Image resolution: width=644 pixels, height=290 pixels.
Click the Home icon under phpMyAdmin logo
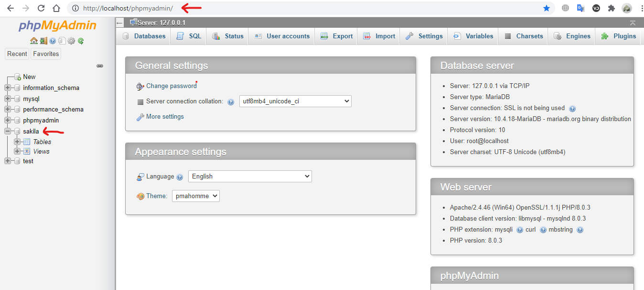coord(33,41)
